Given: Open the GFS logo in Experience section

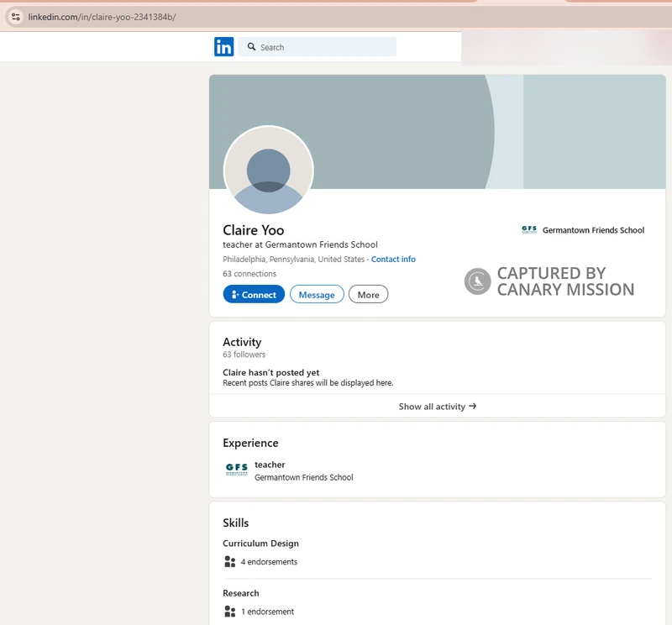Looking at the screenshot, I should coord(237,469).
